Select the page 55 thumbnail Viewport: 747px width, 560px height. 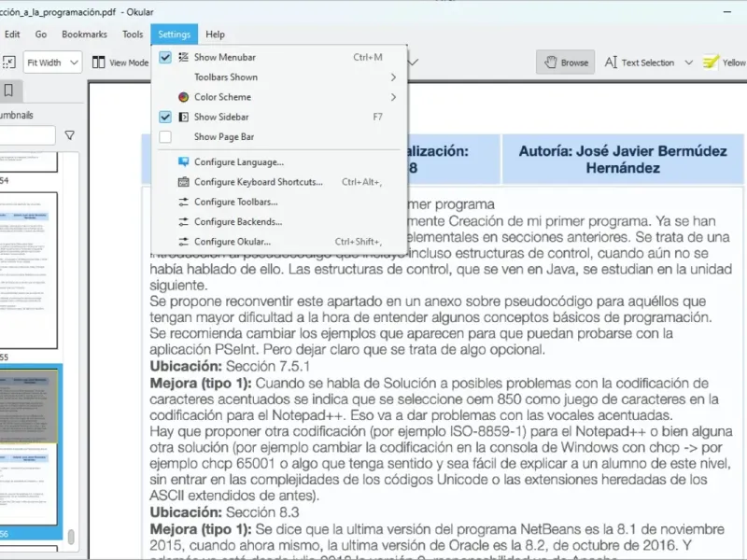point(29,271)
